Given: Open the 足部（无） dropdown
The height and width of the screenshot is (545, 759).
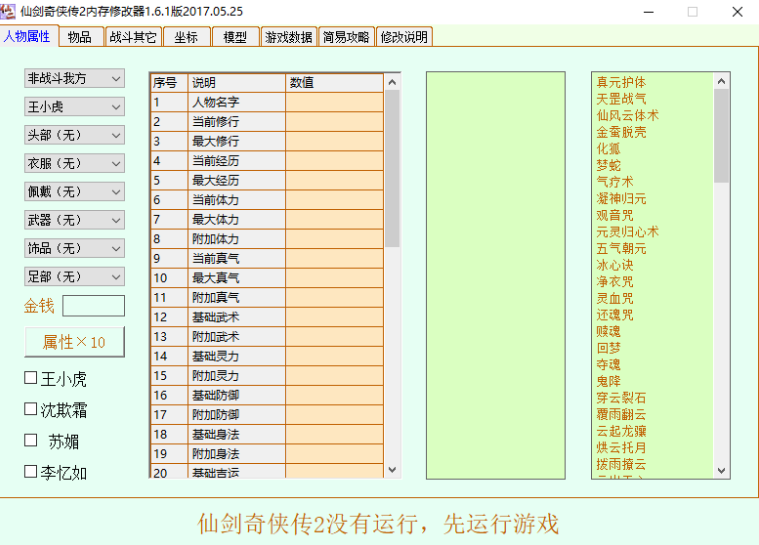Looking at the screenshot, I should point(74,276).
